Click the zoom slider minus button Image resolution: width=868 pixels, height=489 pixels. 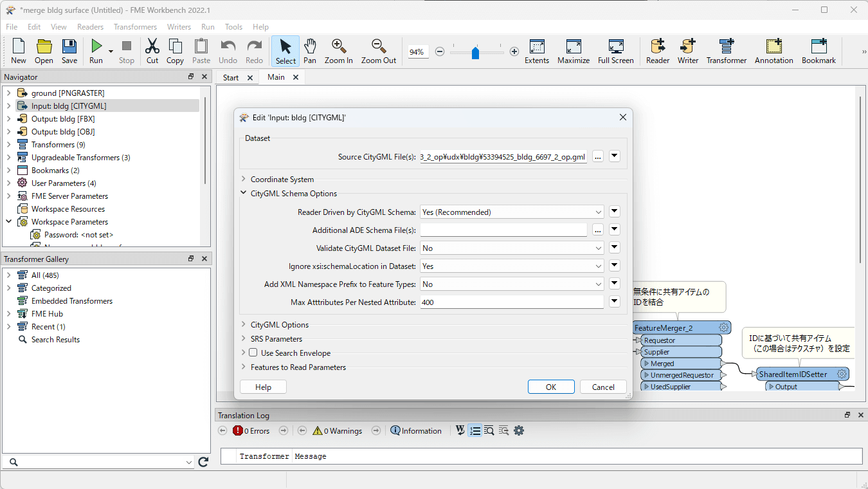[x=440, y=51]
